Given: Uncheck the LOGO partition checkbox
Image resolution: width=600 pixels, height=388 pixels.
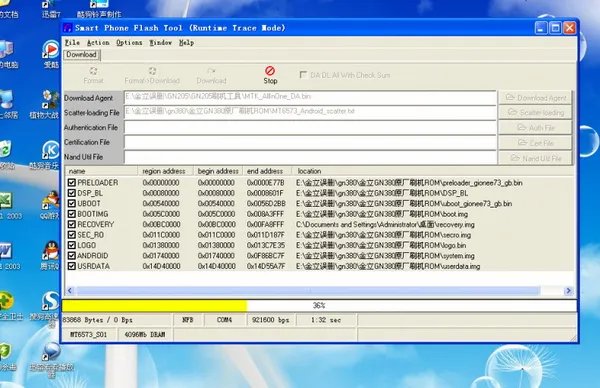Looking at the screenshot, I should click(72, 245).
